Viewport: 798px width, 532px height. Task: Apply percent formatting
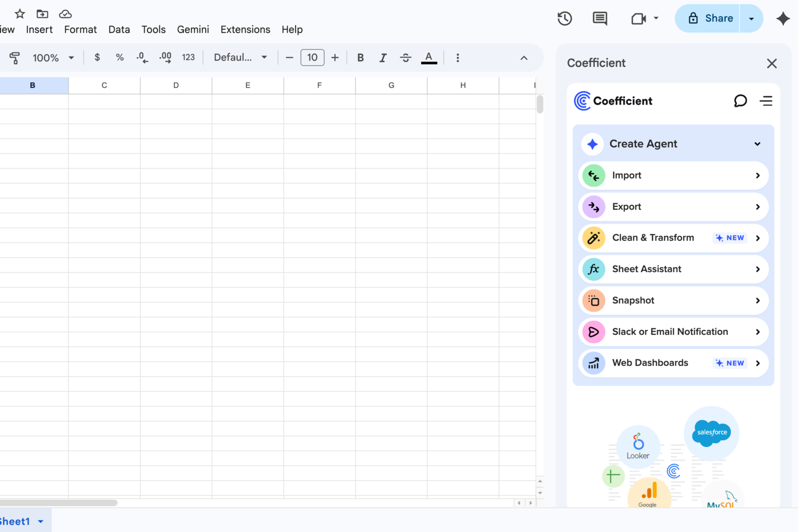(120, 58)
